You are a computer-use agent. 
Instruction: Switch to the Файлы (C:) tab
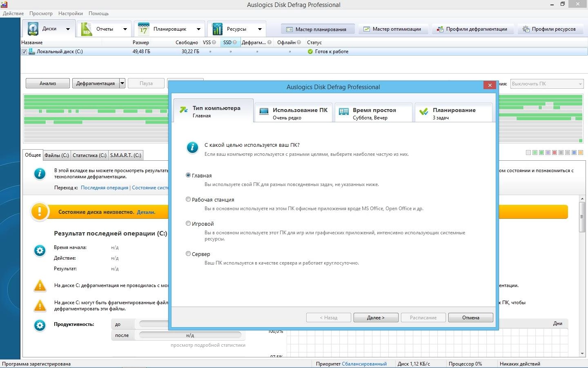(57, 155)
